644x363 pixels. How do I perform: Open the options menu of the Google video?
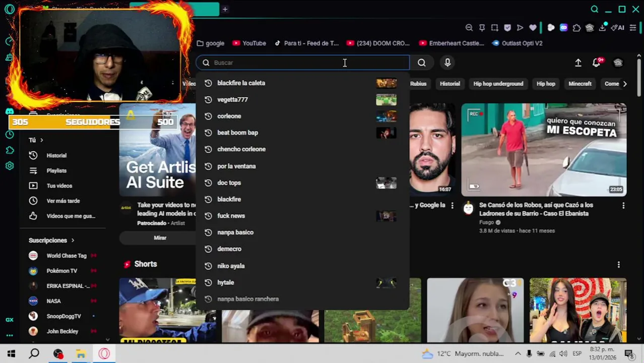tap(452, 206)
